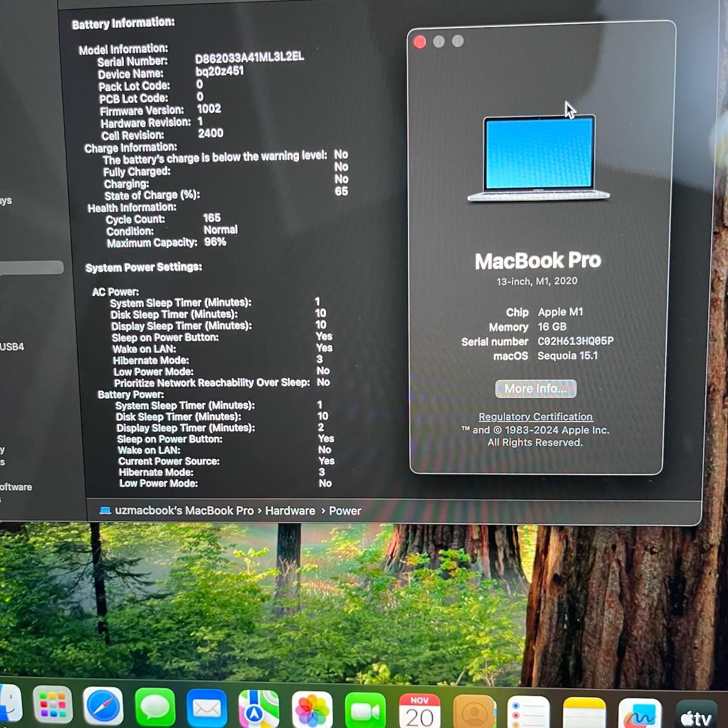Viewport: 728px width, 728px height.
Task: Open the Messages app in Dock
Action: click(x=155, y=708)
